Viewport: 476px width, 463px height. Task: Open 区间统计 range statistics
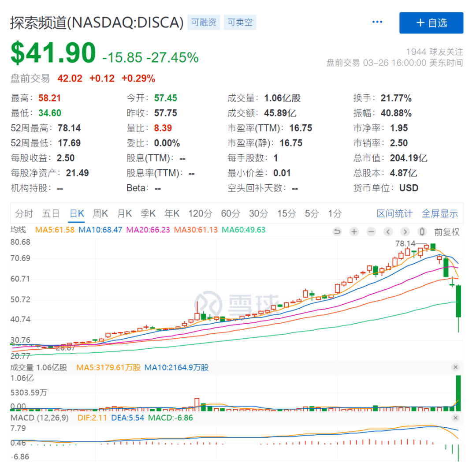(x=394, y=213)
